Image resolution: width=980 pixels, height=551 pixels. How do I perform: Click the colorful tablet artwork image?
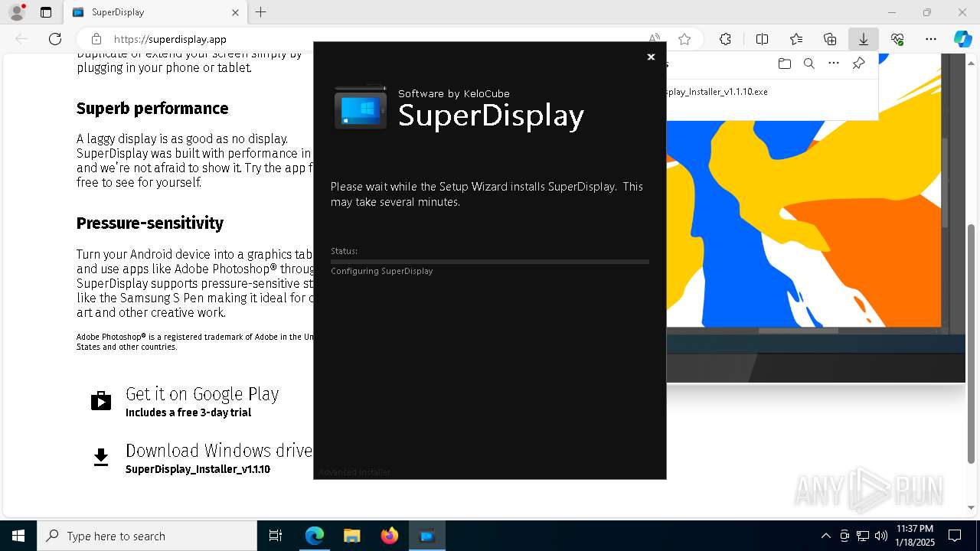click(802, 223)
